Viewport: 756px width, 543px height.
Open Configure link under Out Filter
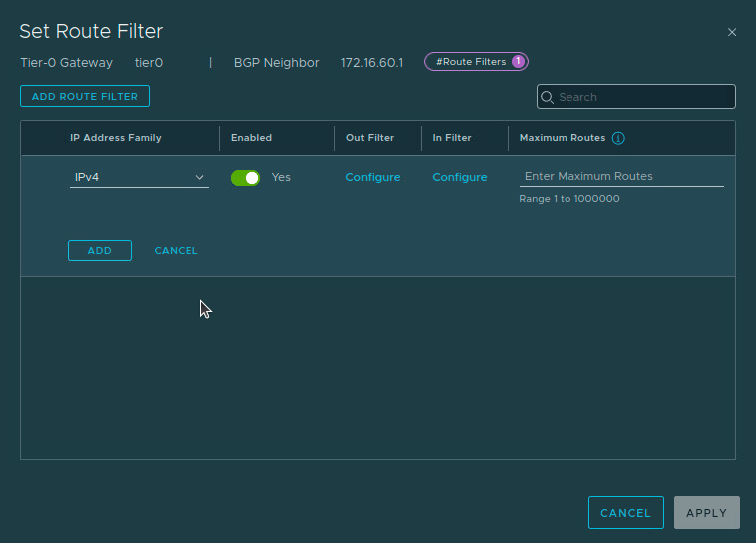coord(373,177)
